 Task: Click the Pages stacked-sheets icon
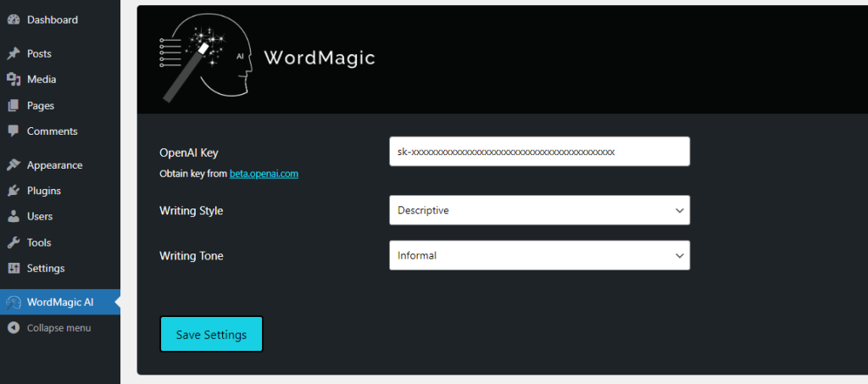(14, 105)
